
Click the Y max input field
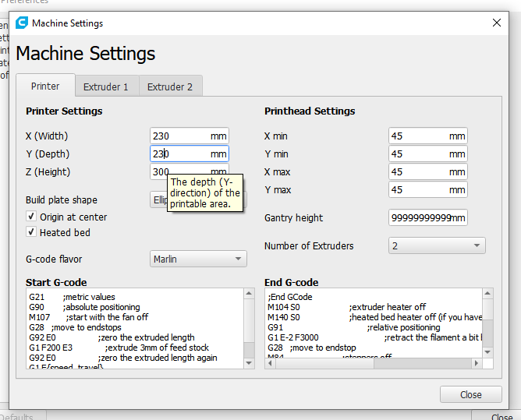tap(428, 189)
